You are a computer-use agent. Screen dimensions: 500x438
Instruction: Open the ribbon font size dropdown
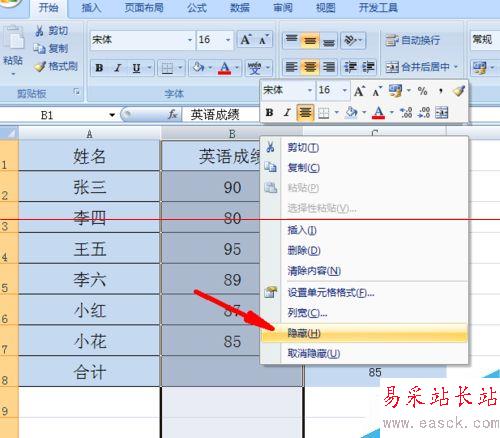click(x=228, y=40)
